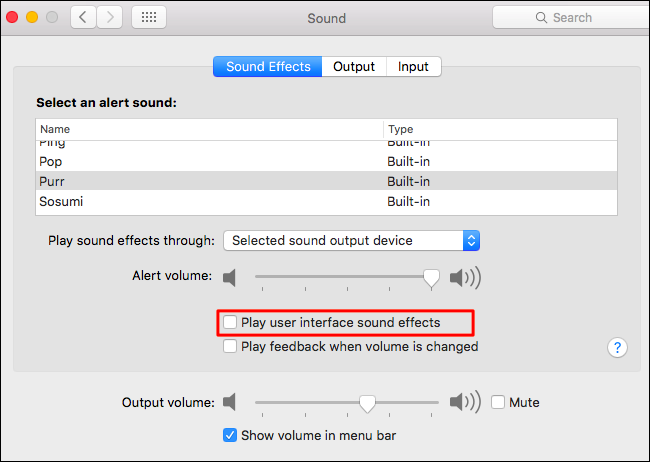Screen dimensions: 650x462
Task: Open Play sound effects through dropdown
Action: point(351,240)
